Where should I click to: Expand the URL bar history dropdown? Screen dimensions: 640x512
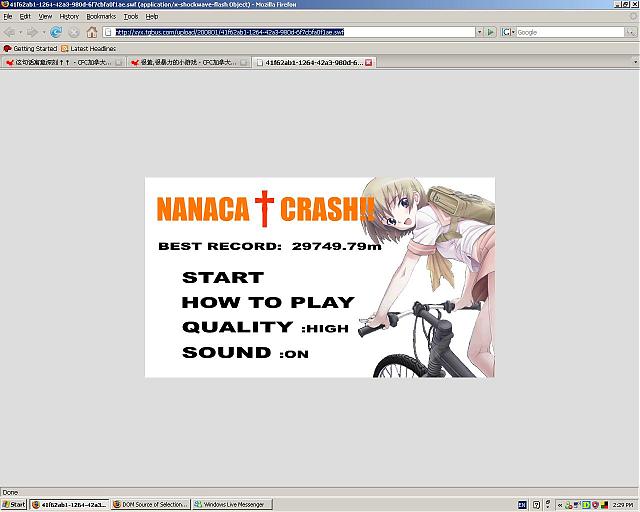pyautogui.click(x=478, y=32)
